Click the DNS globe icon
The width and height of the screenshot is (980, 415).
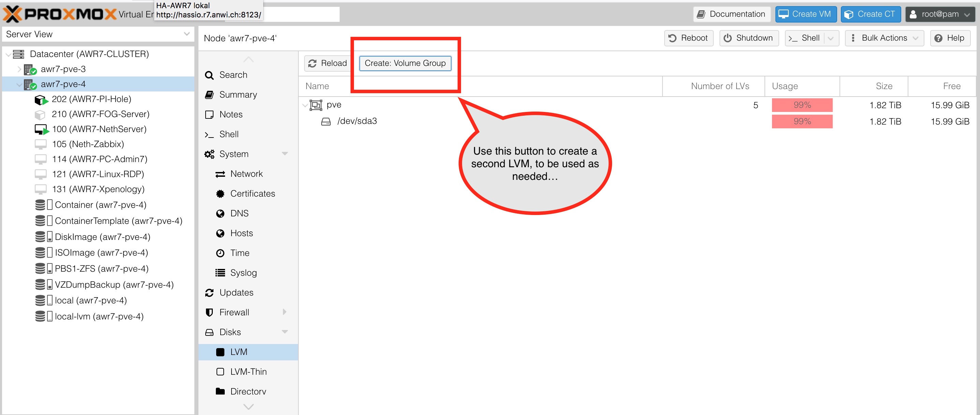[x=220, y=214]
